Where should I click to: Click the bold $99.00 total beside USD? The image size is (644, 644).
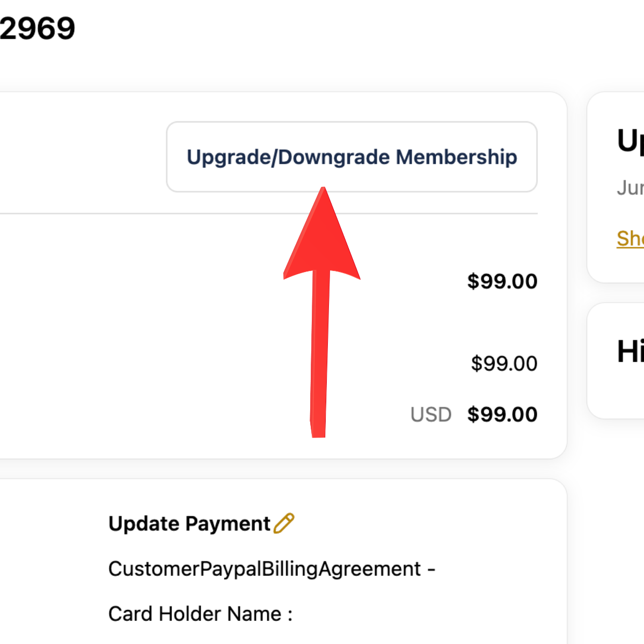pos(502,414)
